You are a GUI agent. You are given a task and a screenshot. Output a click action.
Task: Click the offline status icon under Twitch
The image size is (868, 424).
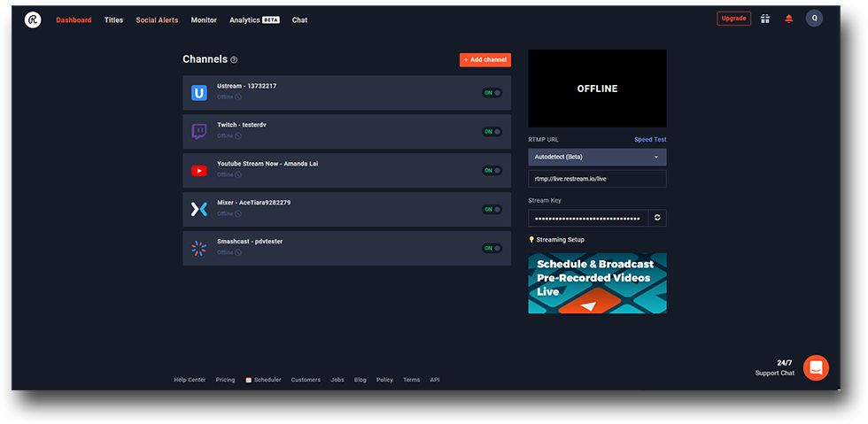pos(238,136)
